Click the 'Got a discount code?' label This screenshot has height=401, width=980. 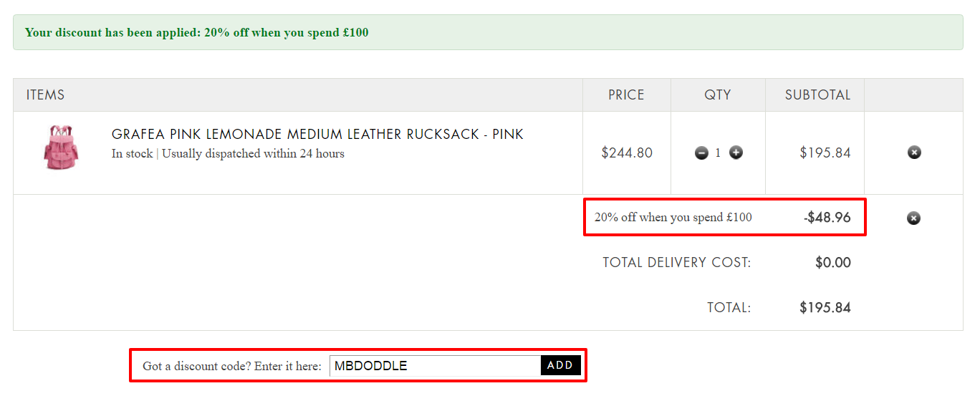[x=232, y=366]
